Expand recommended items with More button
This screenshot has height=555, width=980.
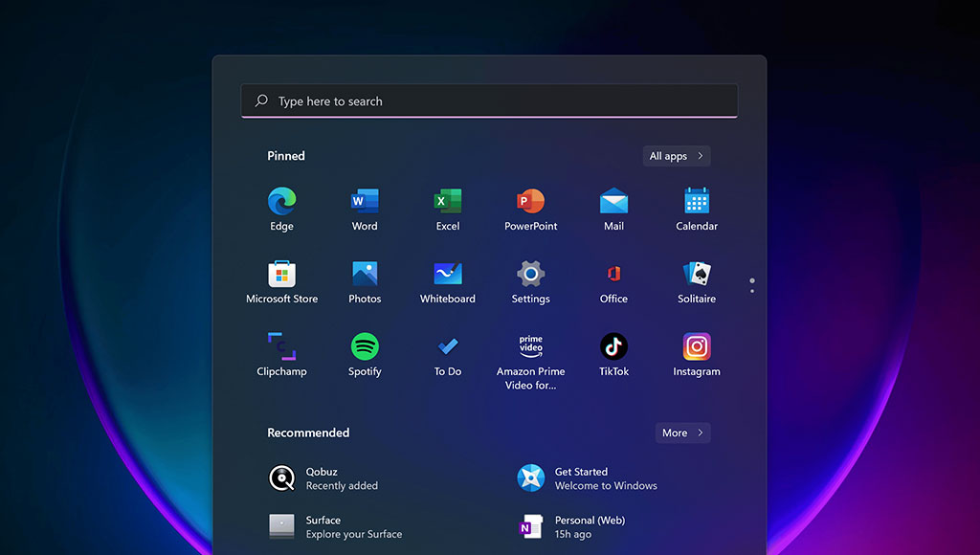click(x=682, y=433)
